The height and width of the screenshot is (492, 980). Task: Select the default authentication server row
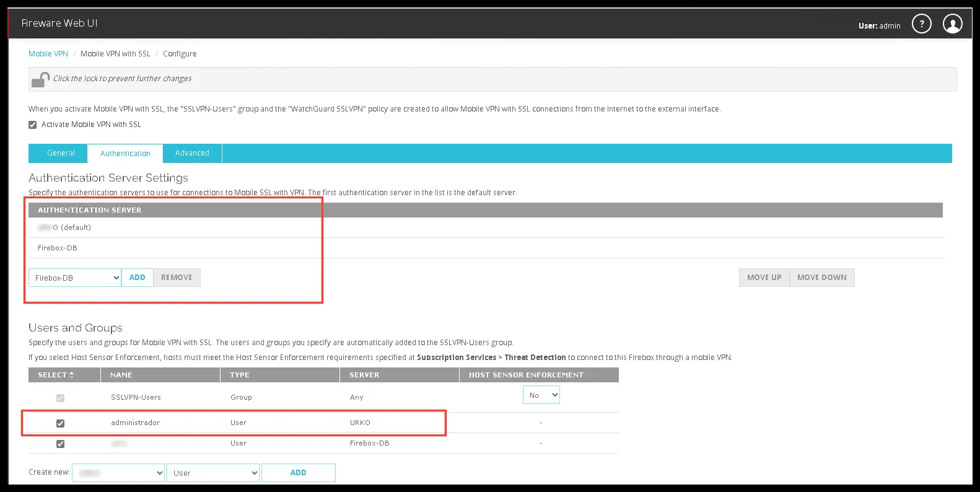click(x=487, y=227)
